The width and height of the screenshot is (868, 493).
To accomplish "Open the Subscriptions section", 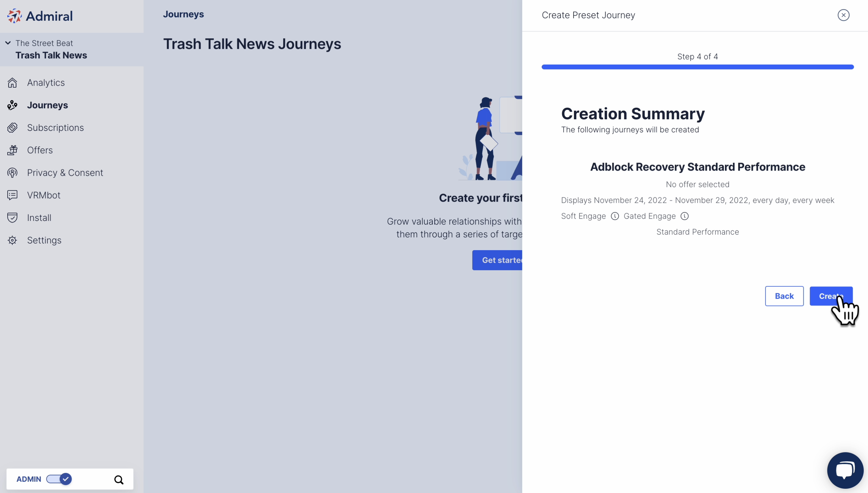I will click(x=56, y=127).
